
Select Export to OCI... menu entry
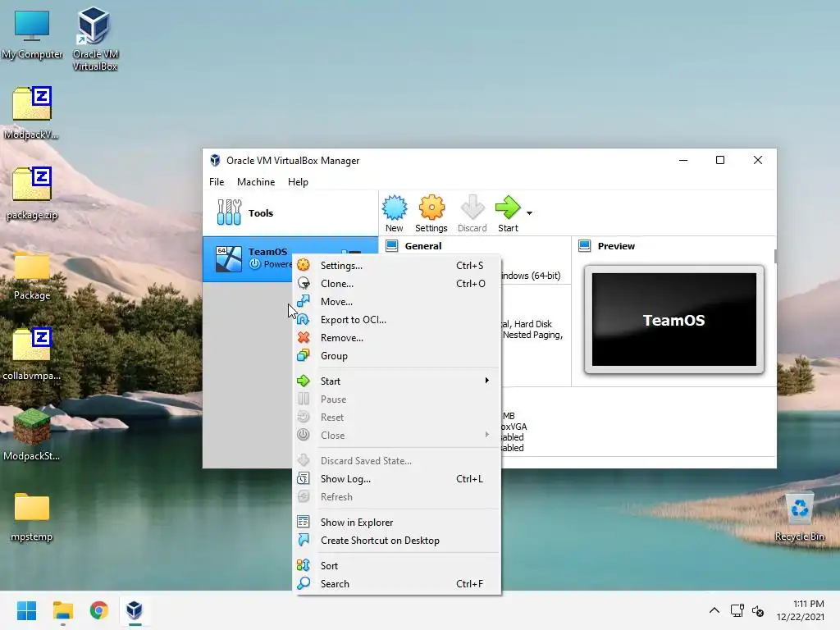point(397,320)
